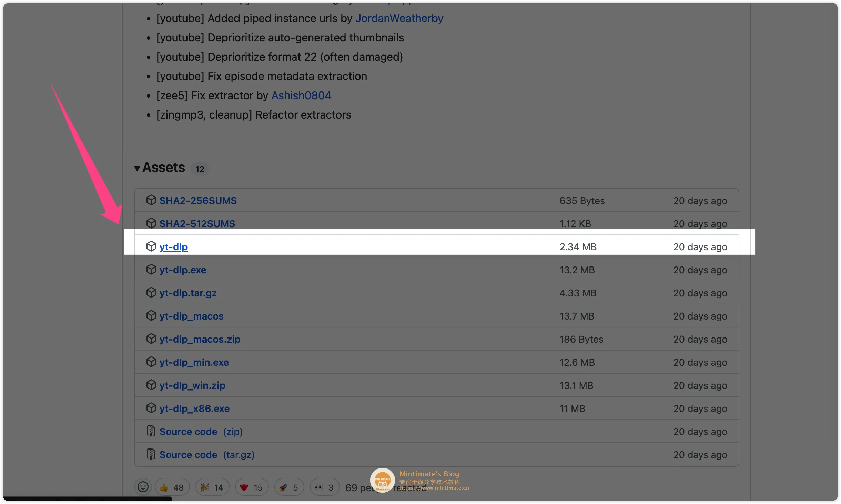Click the package icon beside yt-dlp_x86.exe
841x504 pixels.
[151, 408]
